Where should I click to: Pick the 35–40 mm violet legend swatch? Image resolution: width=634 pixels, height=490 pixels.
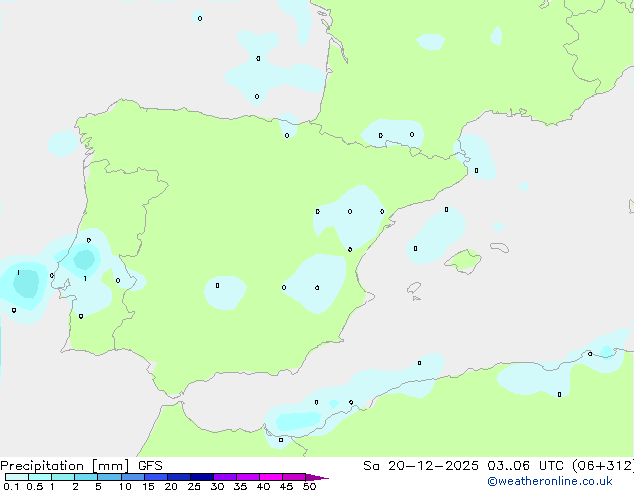248,477
